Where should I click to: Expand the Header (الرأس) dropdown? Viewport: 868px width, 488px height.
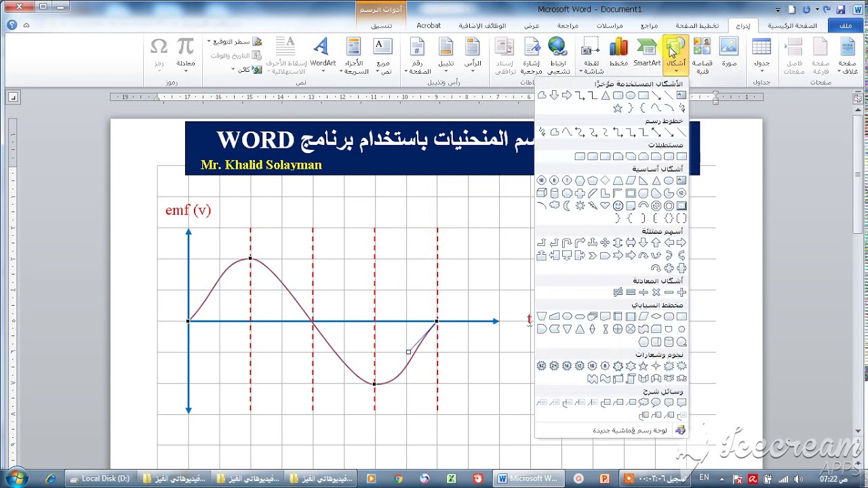tap(473, 56)
